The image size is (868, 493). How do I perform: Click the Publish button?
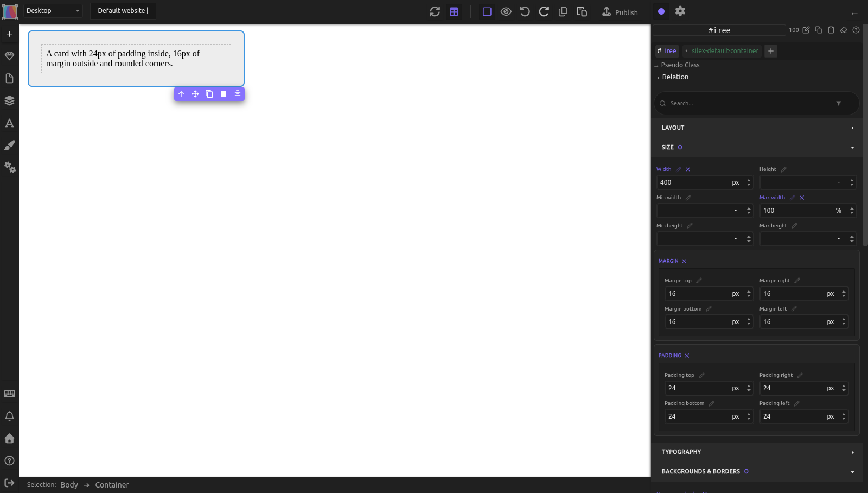[x=620, y=12]
